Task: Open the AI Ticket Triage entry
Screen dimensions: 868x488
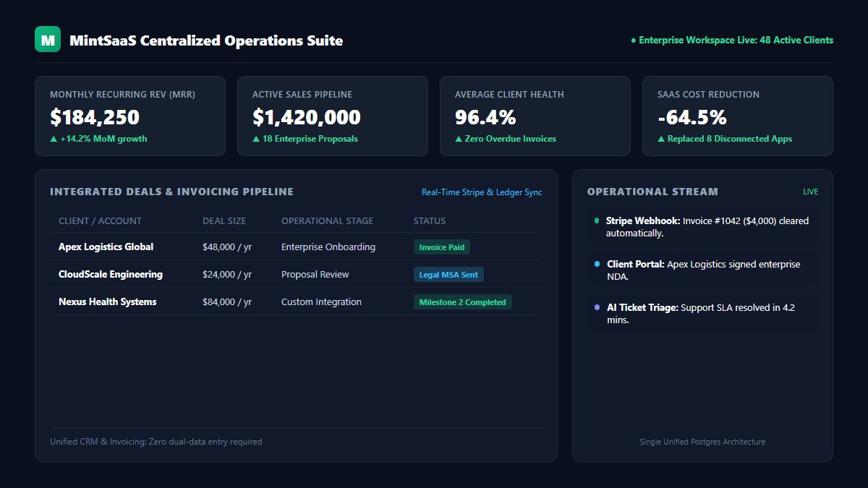Action: (x=703, y=314)
